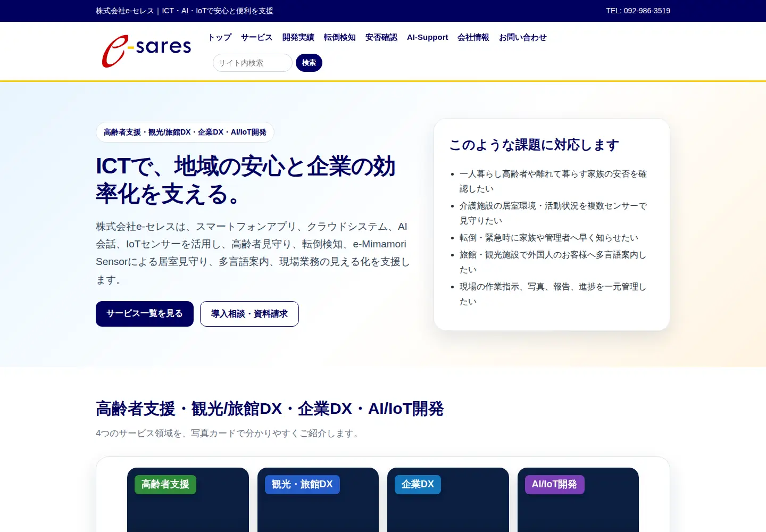Click top bar text 株式会社e-セレス｜ICT・AI・IoT
Viewport: 766px width, 532px height.
point(185,11)
